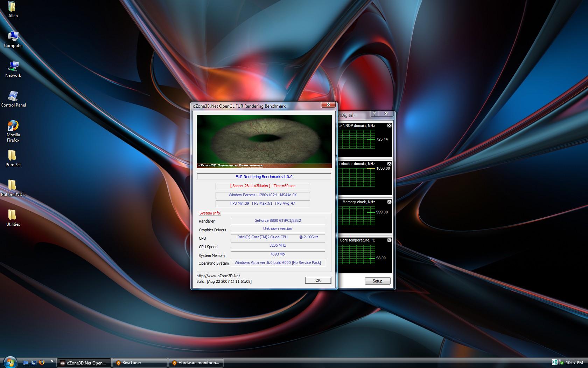The height and width of the screenshot is (368, 588).
Task: Click the green teal system tray icon
Action: coord(555,362)
